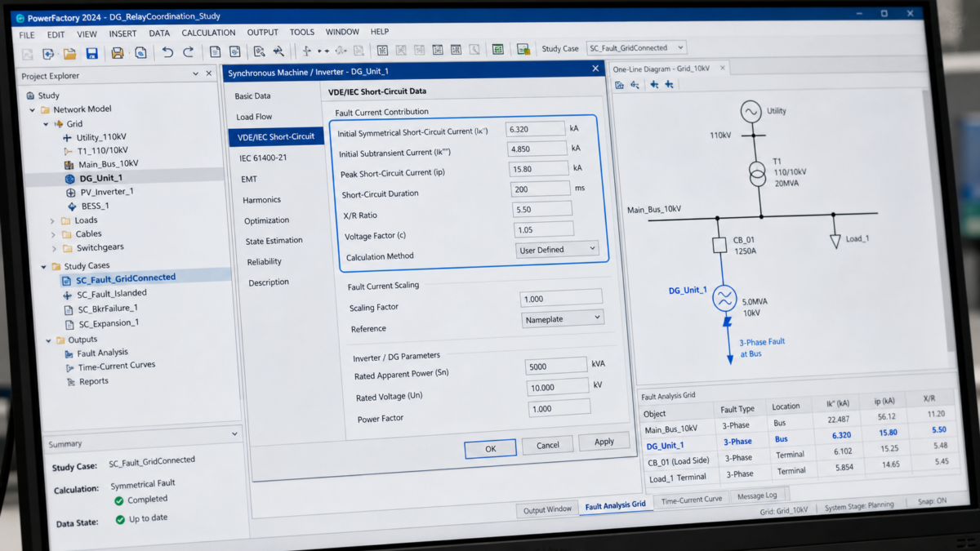Screen dimensions: 980x551
Task: Open the Reference Nameplate dropdown
Action: click(x=563, y=318)
